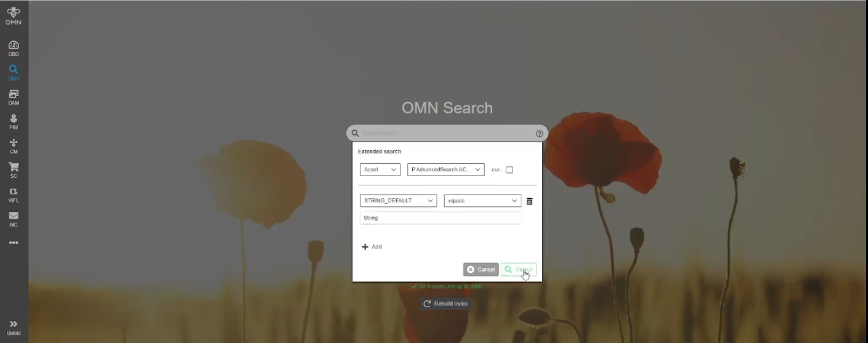Click the 'All indexes are up to date' status
This screenshot has width=868, height=343.
pos(447,286)
